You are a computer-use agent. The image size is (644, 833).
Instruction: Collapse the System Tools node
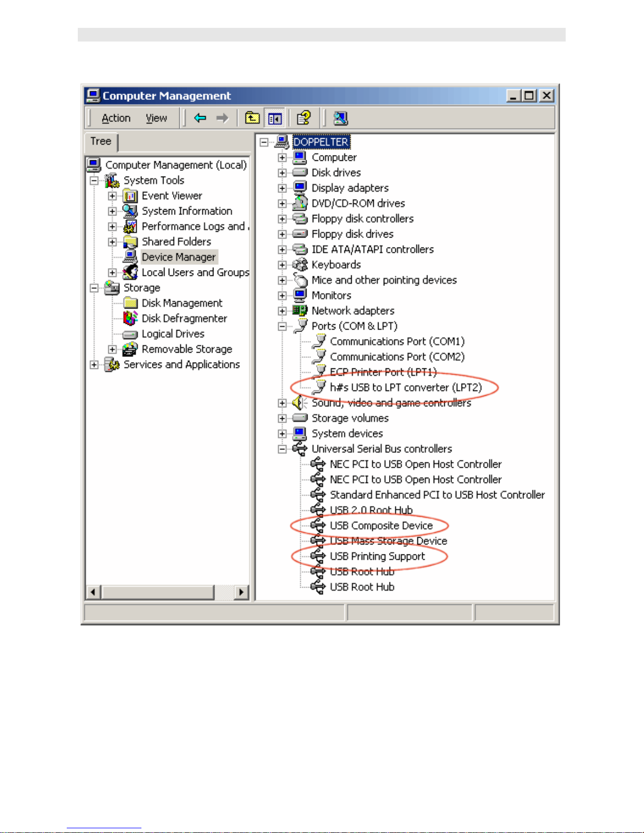(x=94, y=181)
